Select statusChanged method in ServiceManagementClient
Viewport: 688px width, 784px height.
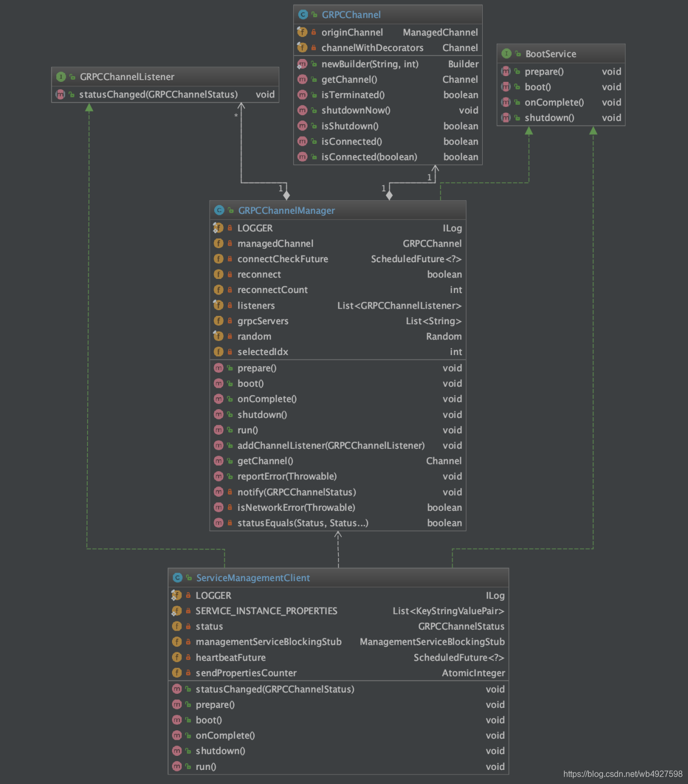tap(338, 689)
